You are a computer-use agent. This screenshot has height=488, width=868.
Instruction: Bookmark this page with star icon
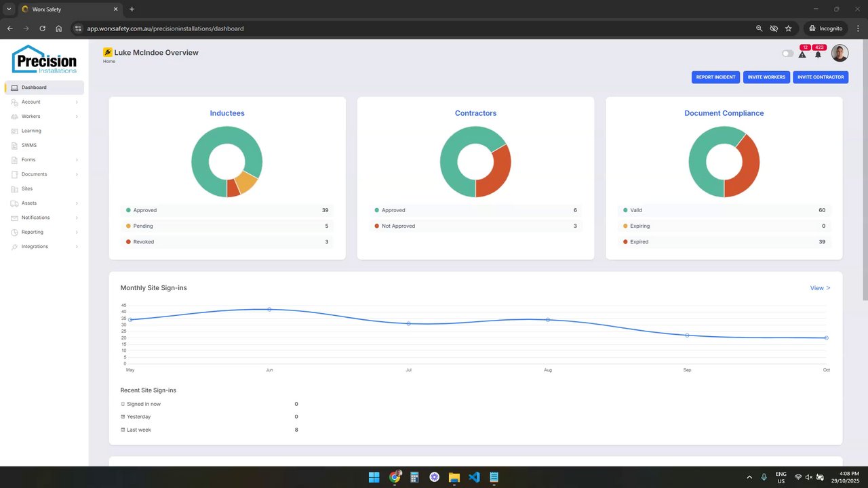[788, 28]
